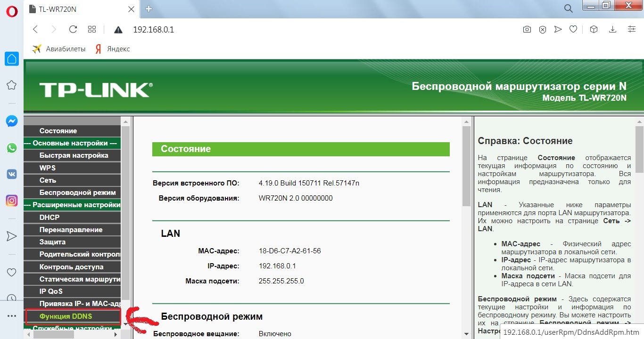Click left menu horizontal scroll right arrow

116,335
